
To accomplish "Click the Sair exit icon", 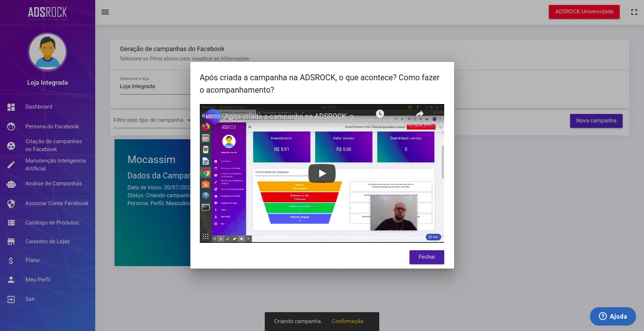I will (11, 299).
